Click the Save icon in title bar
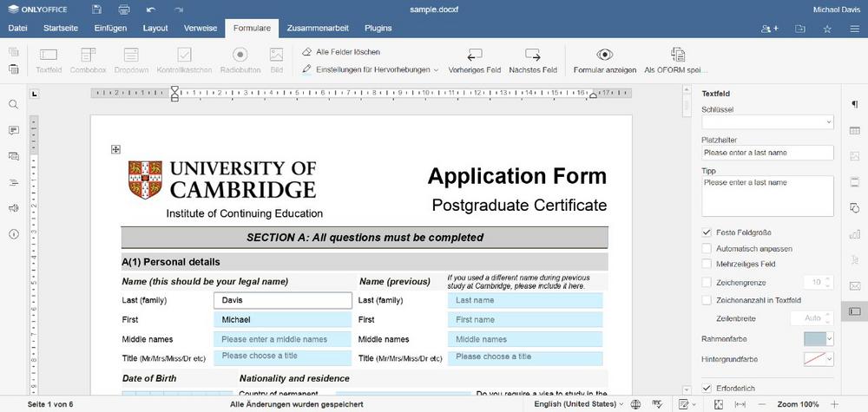Viewport: 868px width, 412px height. (x=95, y=9)
